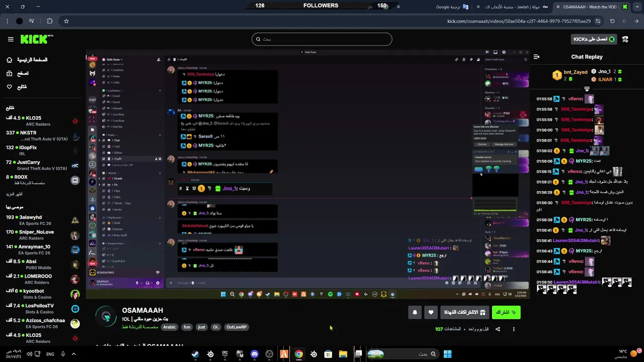Open LosPollosTV channel entry
Viewport: 644px width, 362px height.
(43, 308)
